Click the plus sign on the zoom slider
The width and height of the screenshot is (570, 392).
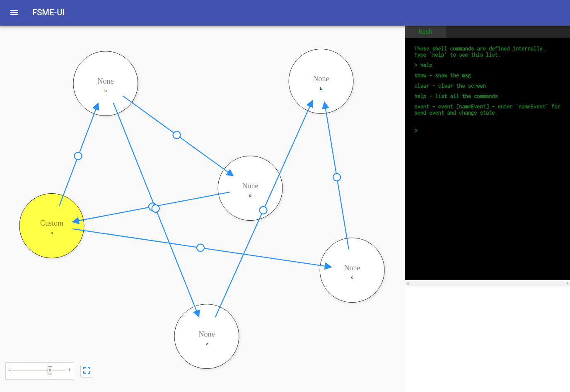tap(69, 370)
